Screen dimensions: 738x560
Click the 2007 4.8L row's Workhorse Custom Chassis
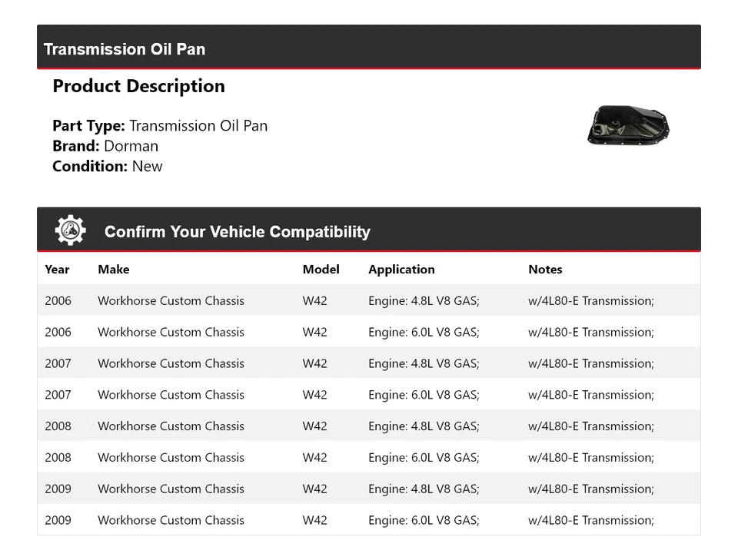[x=171, y=363]
